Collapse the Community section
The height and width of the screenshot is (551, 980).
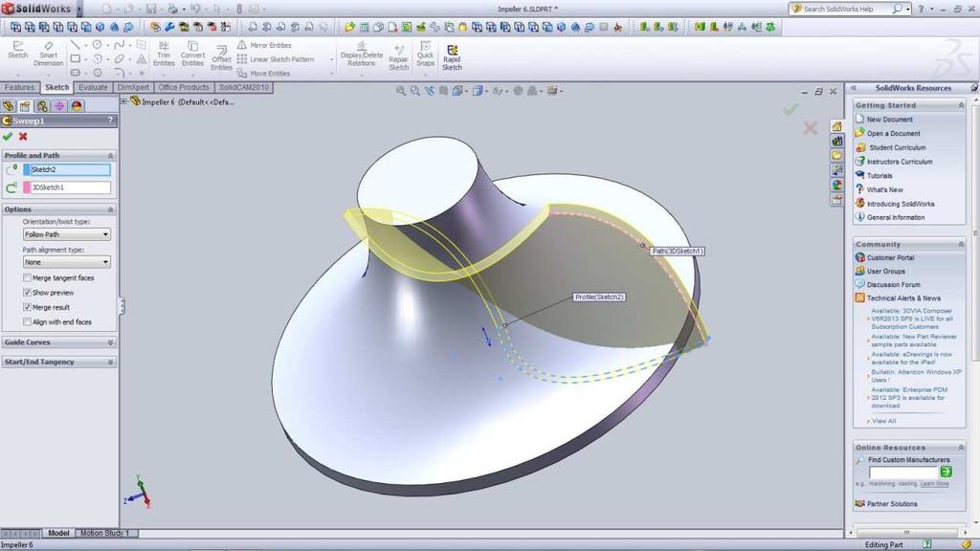961,244
